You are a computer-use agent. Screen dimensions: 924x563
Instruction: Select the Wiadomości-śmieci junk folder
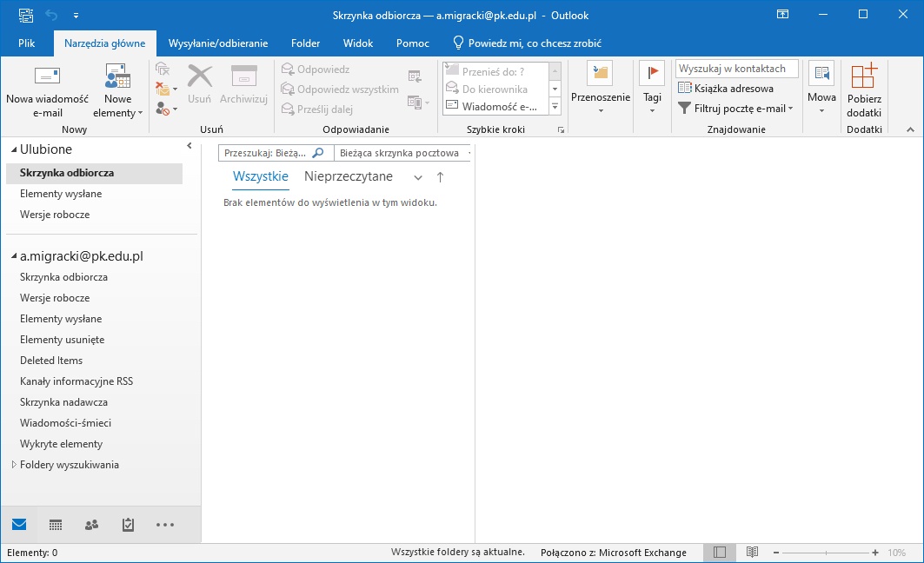click(x=65, y=423)
